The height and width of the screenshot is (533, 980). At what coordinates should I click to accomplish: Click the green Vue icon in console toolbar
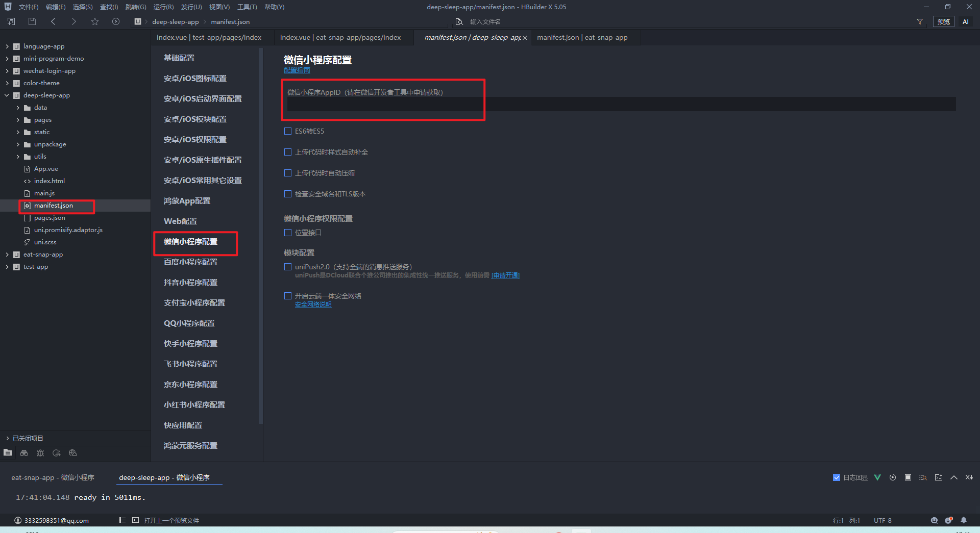pos(877,477)
